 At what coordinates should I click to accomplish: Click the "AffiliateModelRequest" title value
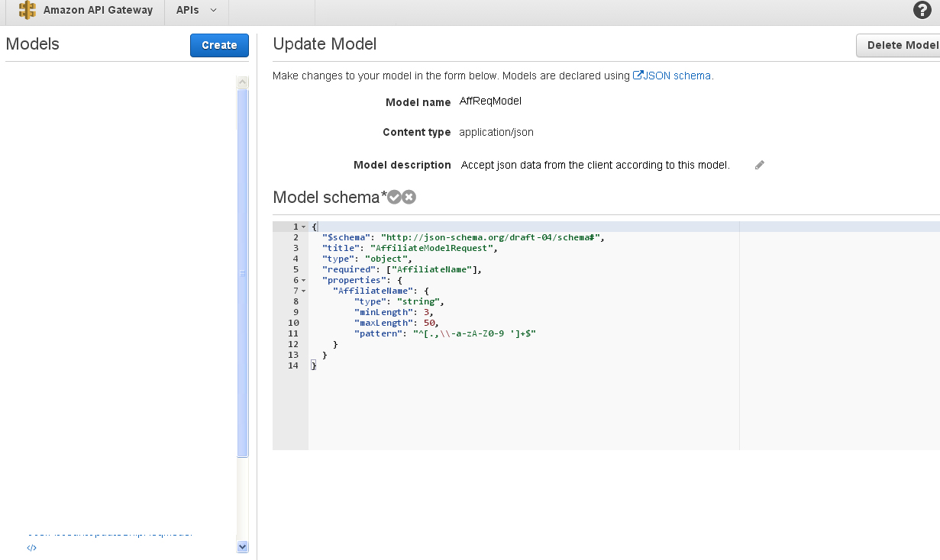click(x=433, y=248)
